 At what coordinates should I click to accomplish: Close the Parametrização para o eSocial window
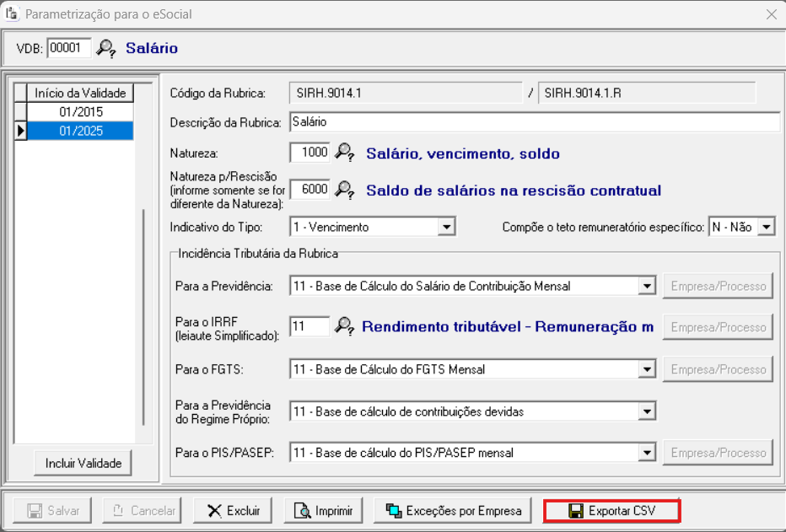[x=771, y=14]
